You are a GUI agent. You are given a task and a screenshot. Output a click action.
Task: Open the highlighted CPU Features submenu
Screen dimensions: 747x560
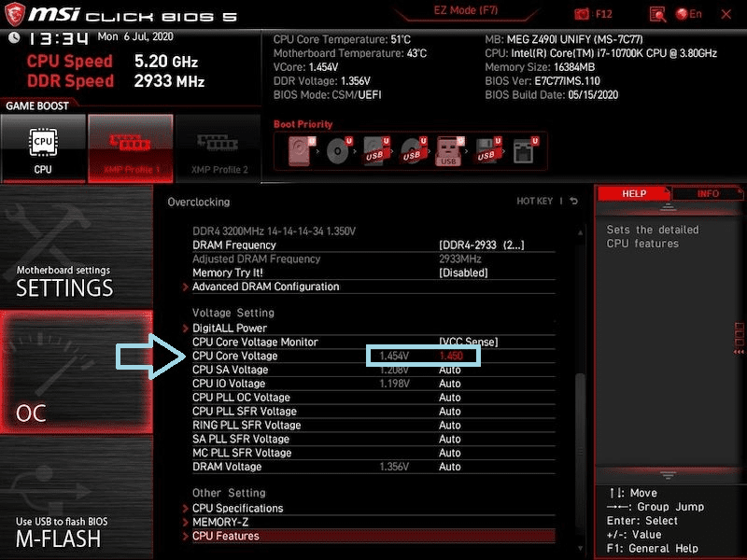coord(373,536)
